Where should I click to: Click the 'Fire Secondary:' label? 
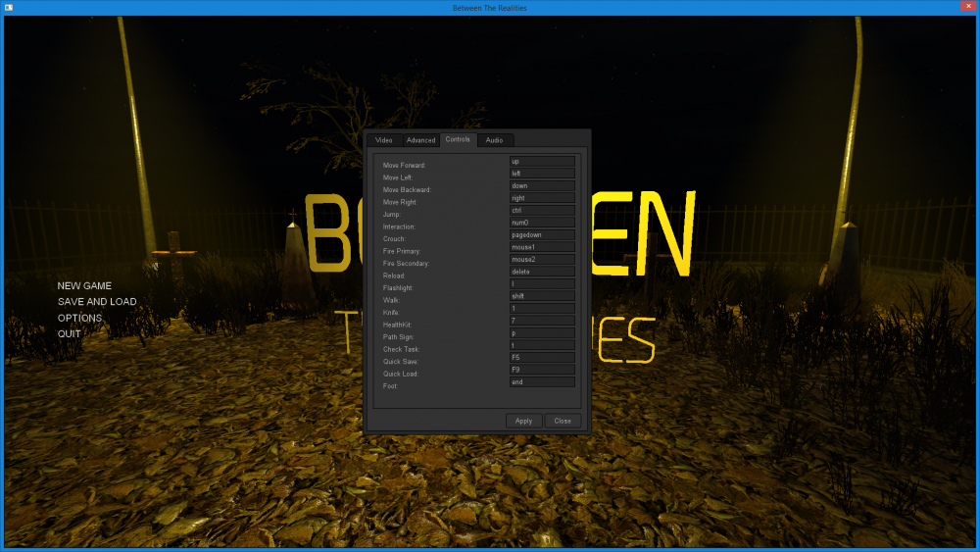407,263
